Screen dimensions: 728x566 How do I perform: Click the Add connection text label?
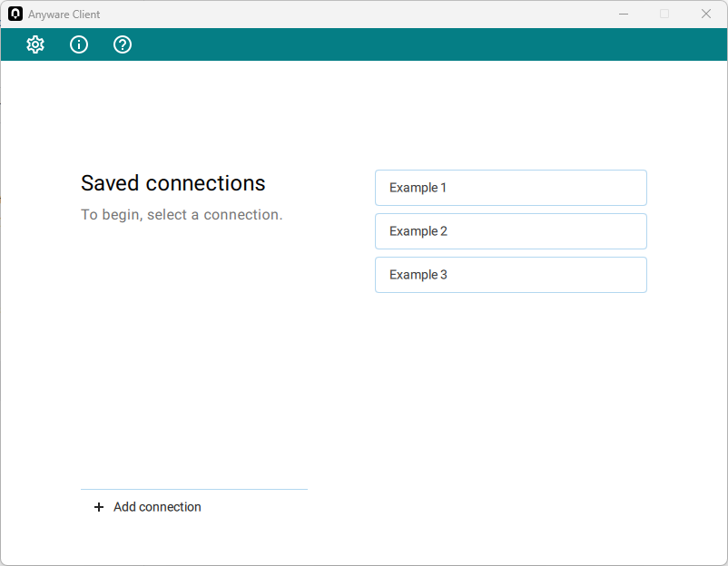pos(157,507)
